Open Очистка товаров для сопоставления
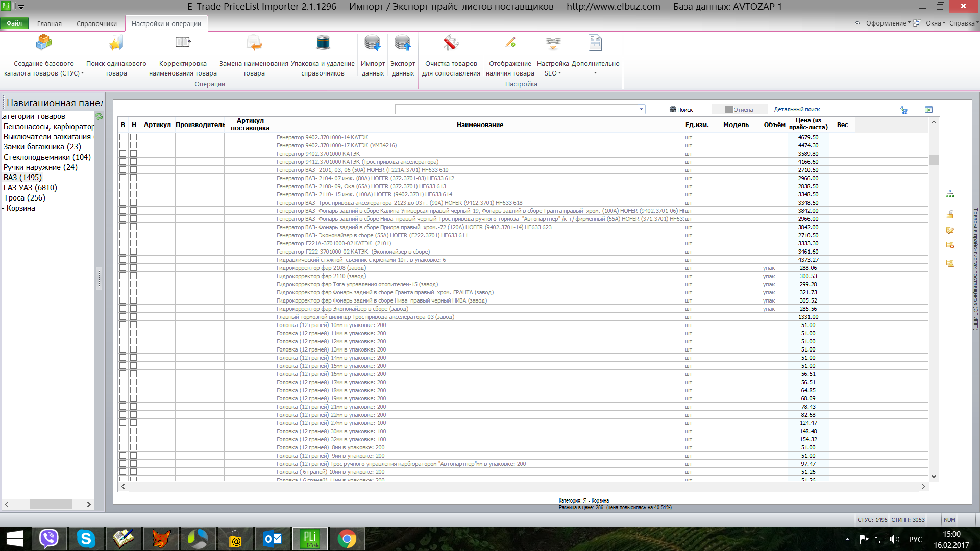980x551 pixels. 451,55
